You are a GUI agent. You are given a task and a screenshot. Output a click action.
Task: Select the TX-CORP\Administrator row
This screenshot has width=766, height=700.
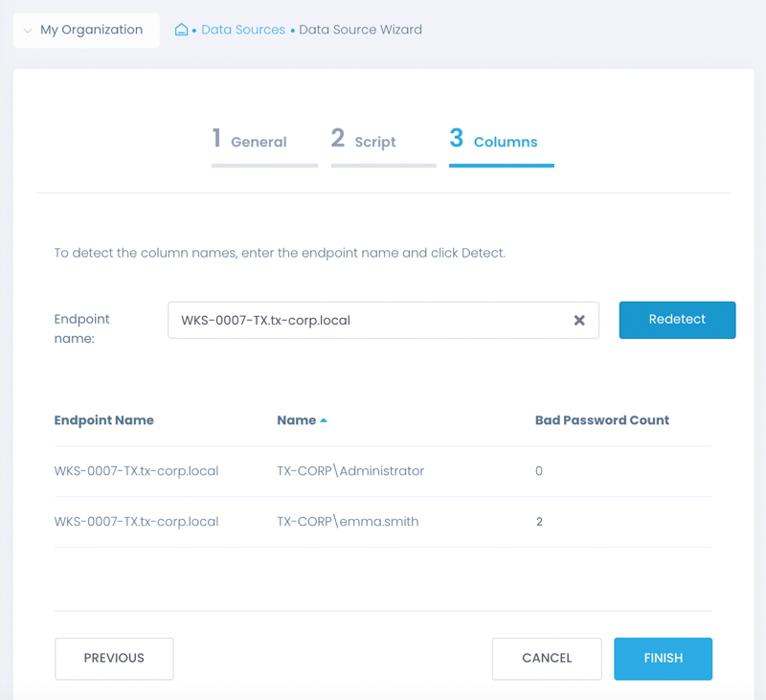(384, 471)
